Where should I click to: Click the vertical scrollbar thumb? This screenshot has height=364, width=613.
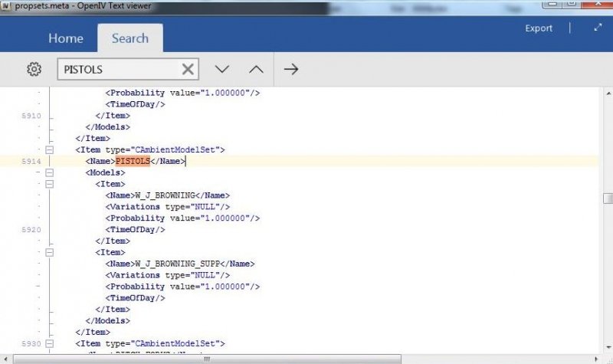[607, 199]
